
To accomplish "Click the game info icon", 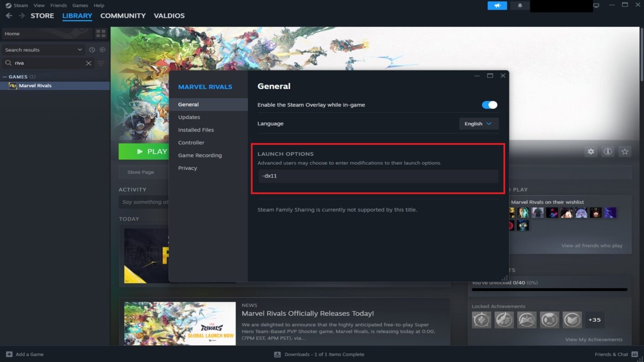I will pyautogui.click(x=608, y=151).
